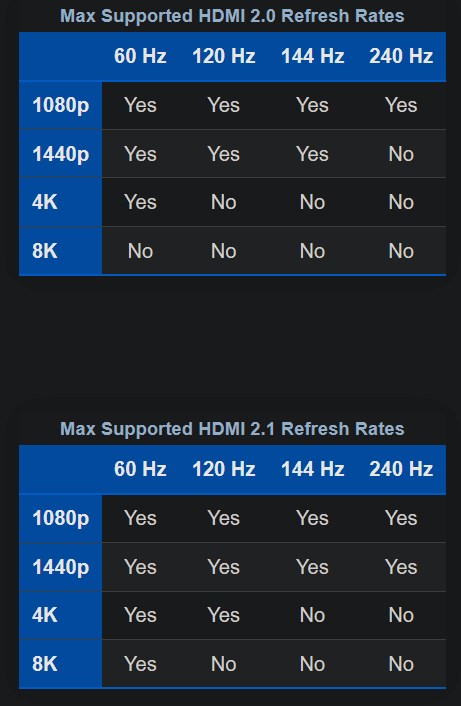Click the 4K 60 Hz Yes cell, HDMI 2.0
461x706 pixels.
click(x=140, y=202)
